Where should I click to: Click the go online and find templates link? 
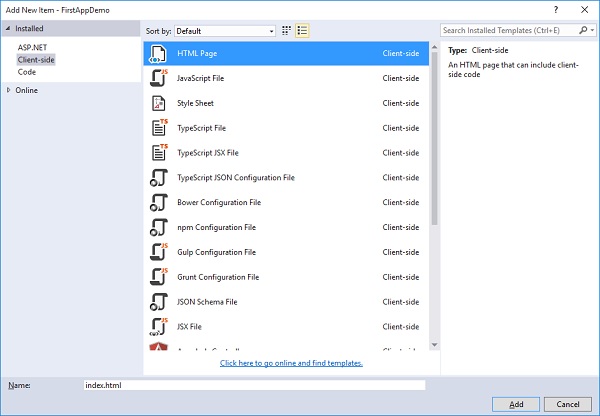(291, 363)
